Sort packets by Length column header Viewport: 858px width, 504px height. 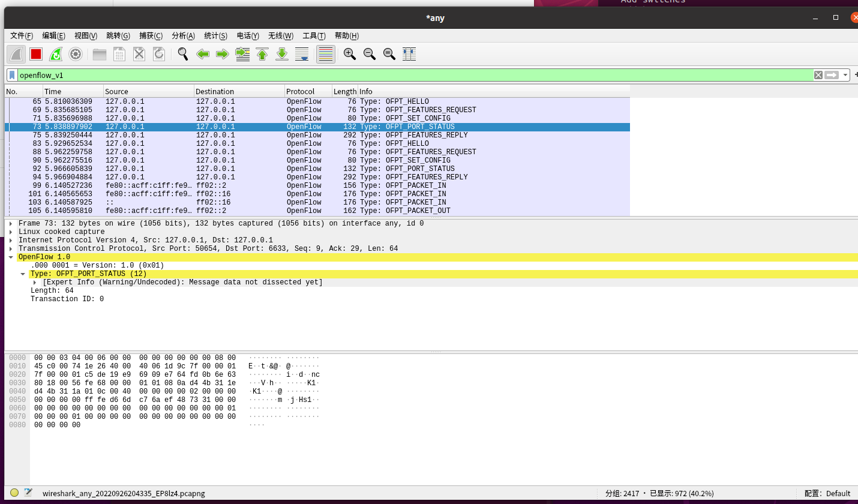(x=345, y=91)
